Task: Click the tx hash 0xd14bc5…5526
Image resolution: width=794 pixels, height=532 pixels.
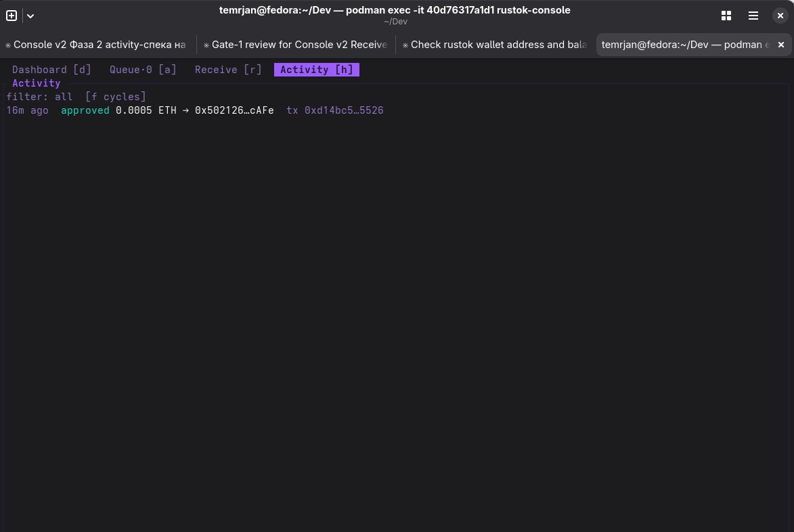Action: pos(344,110)
